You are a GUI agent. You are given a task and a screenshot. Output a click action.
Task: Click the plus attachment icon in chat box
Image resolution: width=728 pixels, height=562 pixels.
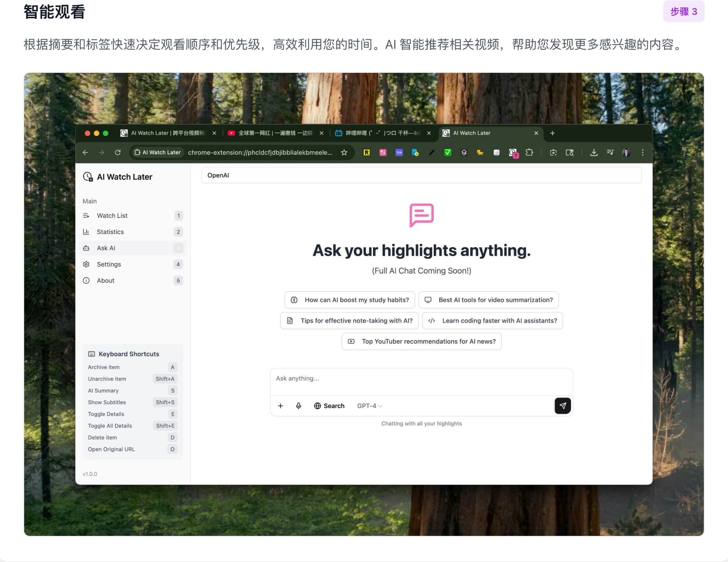[x=280, y=406]
